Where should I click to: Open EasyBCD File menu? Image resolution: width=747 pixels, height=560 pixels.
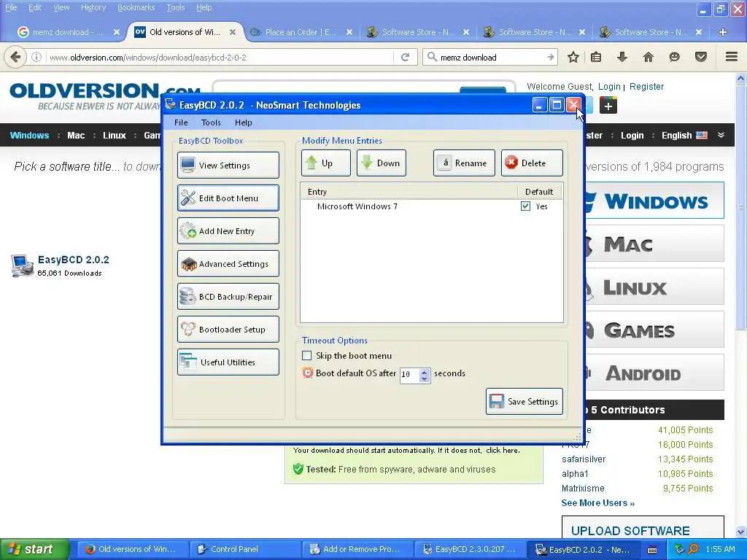[x=181, y=122]
